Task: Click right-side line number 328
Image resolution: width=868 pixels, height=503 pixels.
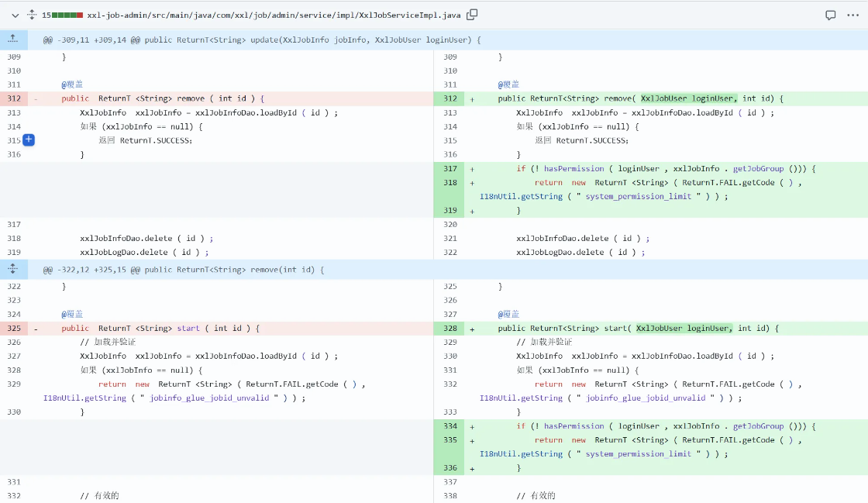Action: coord(449,329)
